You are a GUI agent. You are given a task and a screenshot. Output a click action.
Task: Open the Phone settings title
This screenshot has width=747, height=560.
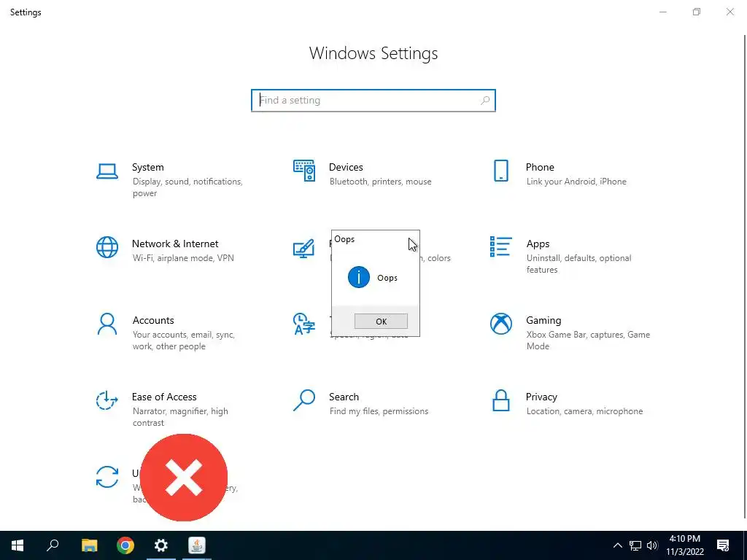point(540,167)
